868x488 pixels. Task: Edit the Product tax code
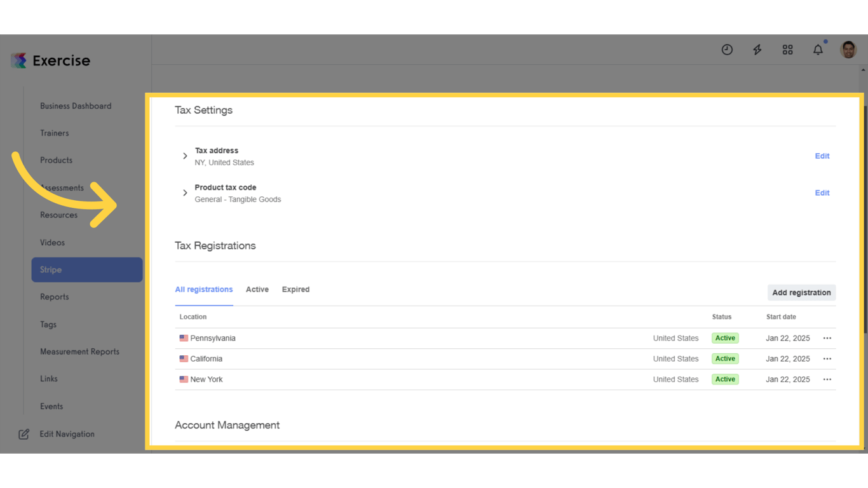pyautogui.click(x=822, y=193)
